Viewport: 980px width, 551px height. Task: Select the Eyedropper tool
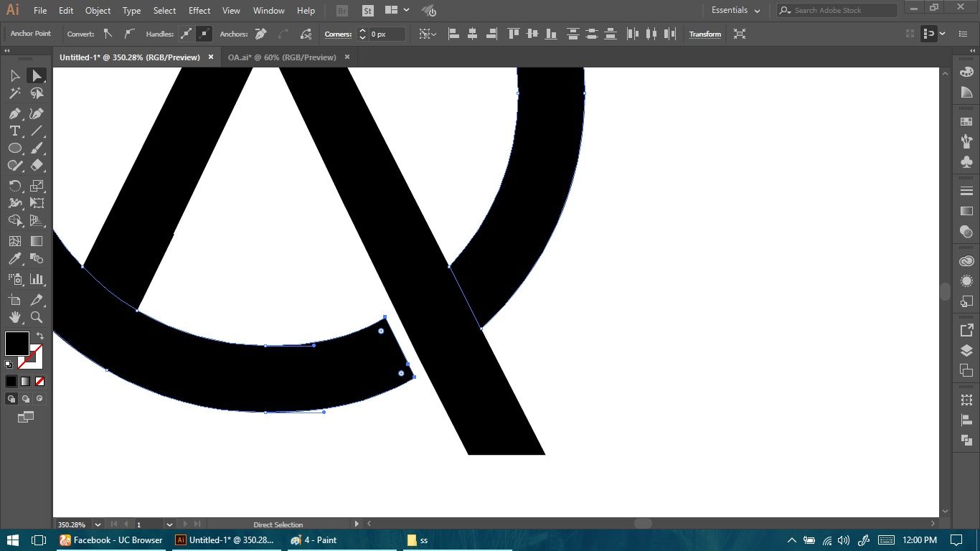14,259
